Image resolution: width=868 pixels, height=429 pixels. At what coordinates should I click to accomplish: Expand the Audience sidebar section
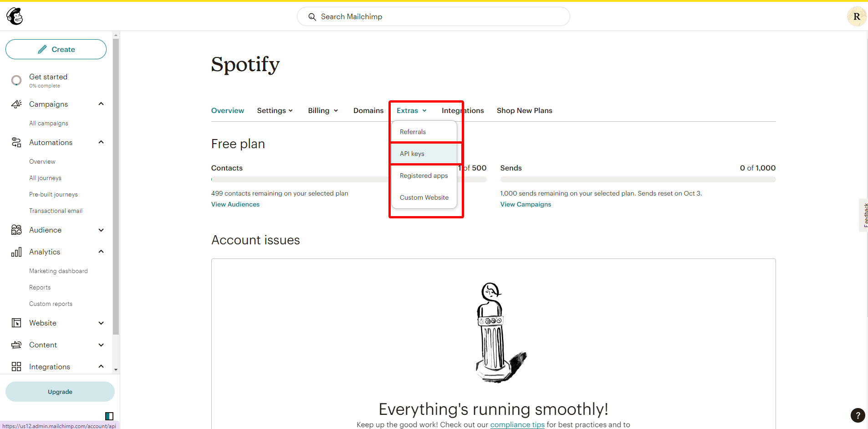101,230
